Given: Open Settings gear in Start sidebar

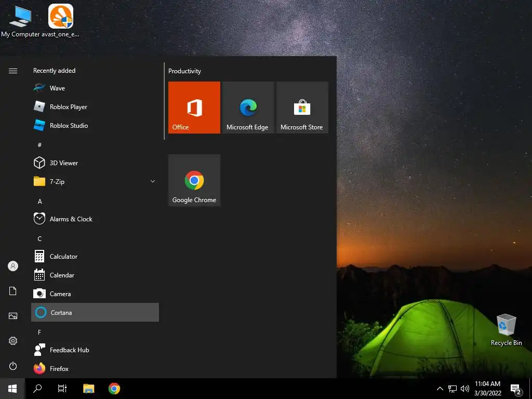Looking at the screenshot, I should pyautogui.click(x=13, y=341).
